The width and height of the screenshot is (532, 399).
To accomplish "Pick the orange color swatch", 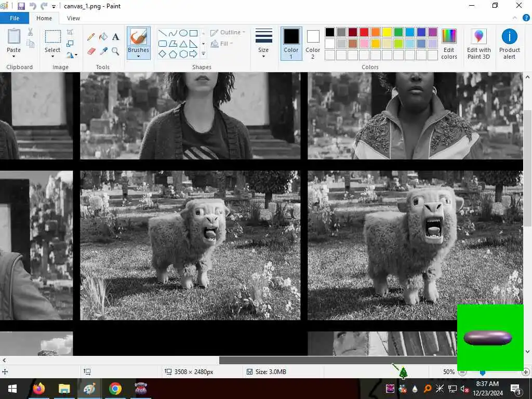I will click(x=376, y=32).
